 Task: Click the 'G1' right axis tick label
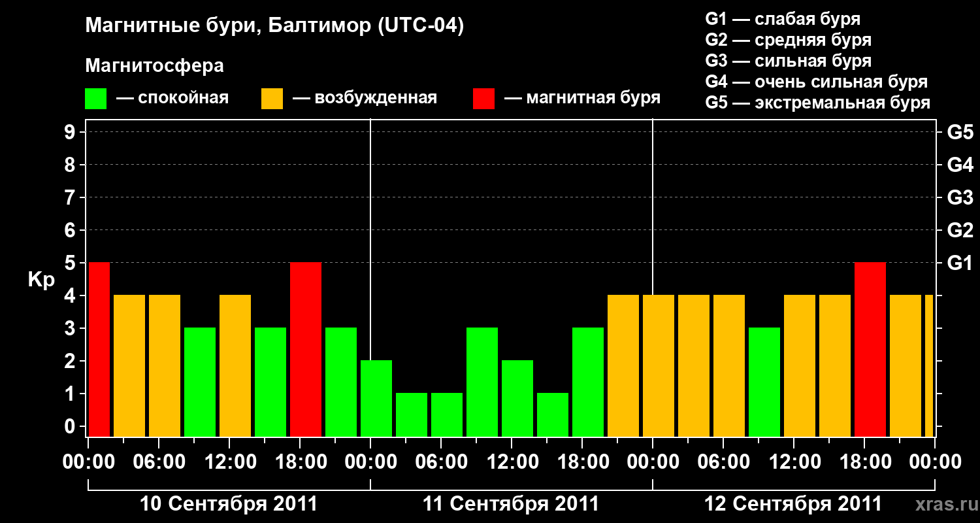pos(960,263)
